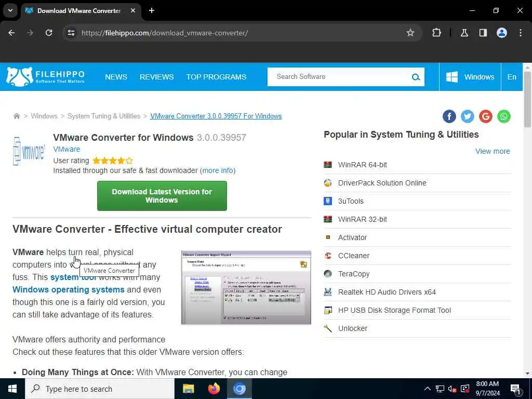
Task: Open System Tuning & Utilities breadcrumb
Action: click(104, 116)
